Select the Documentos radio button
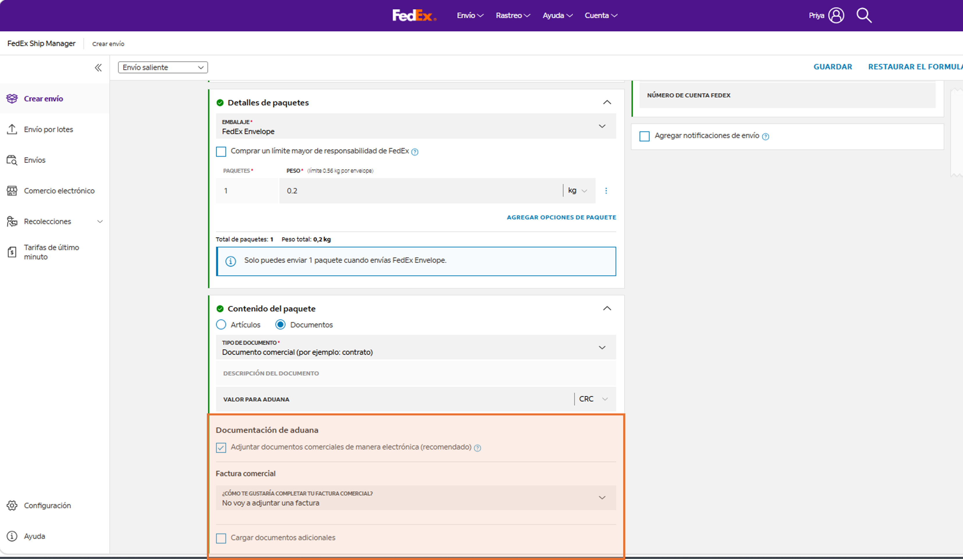Screen dimensions: 963x560 (280, 325)
